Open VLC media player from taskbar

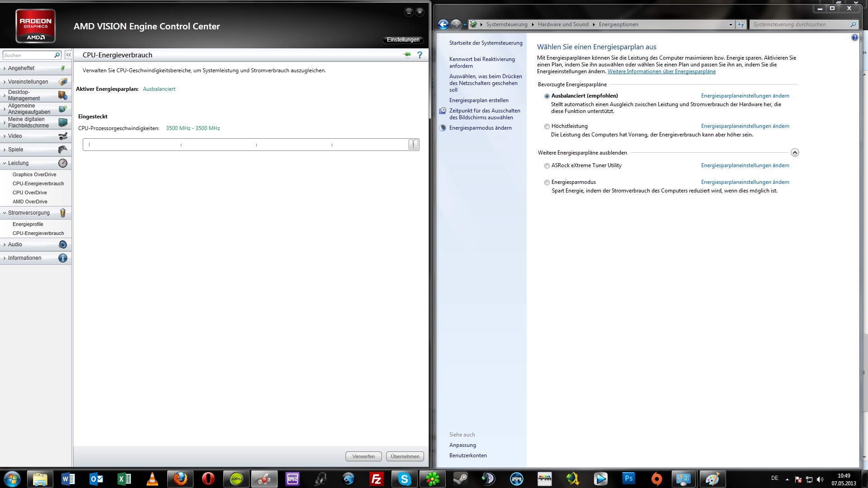[x=152, y=479]
